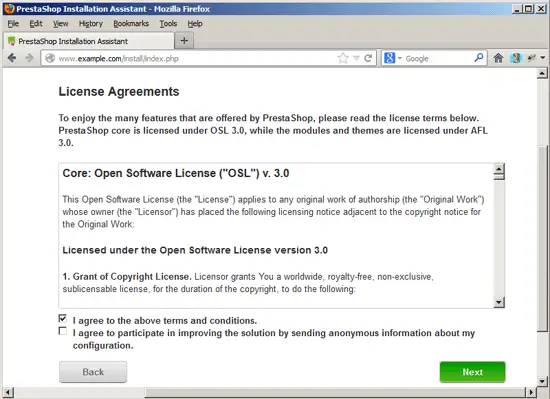Select the PrestaShop Installation Assistant tab
550x399 pixels.
click(88, 41)
